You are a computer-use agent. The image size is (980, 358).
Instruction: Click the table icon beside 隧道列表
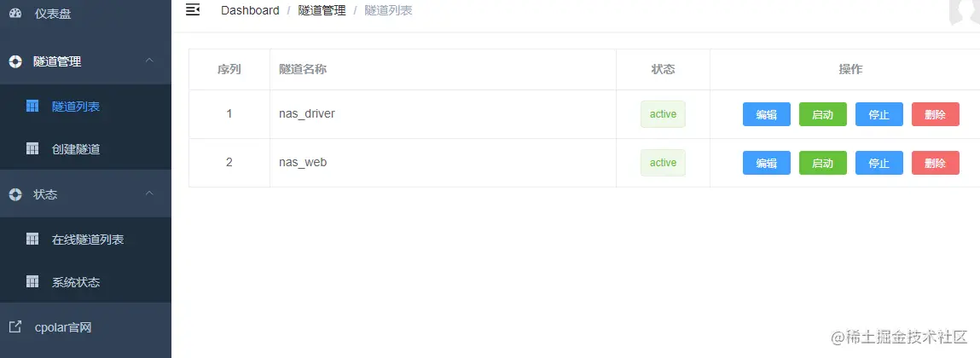(32, 107)
